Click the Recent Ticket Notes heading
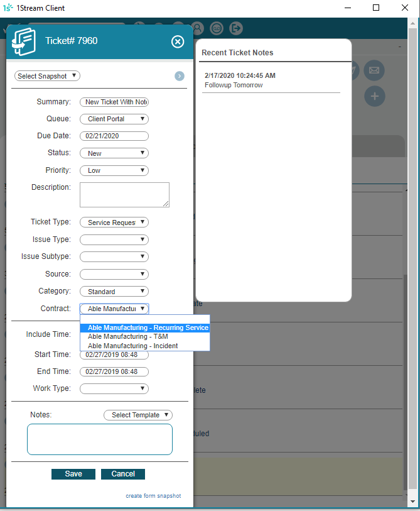Screen dimensions: 420x511 237,52
